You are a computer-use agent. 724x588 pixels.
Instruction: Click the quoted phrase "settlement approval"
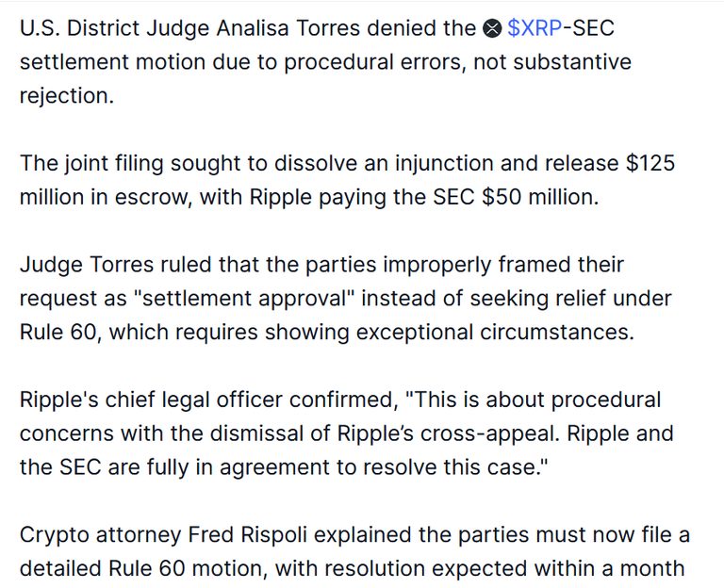(x=244, y=298)
